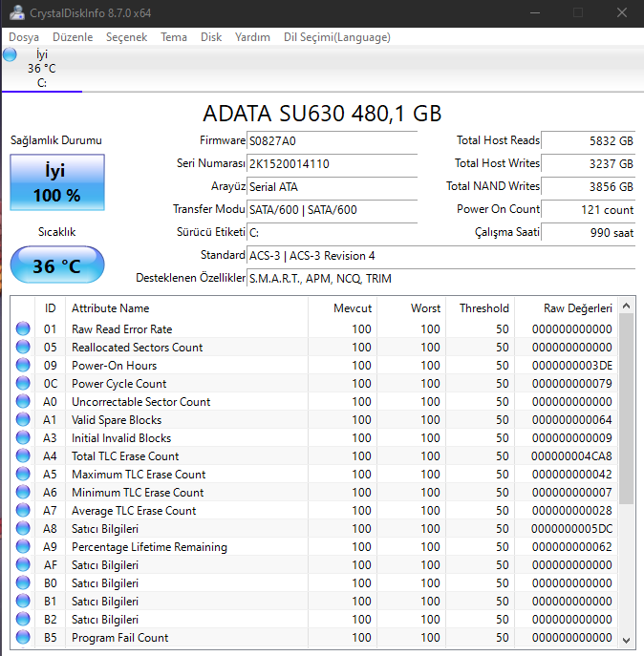Click the Transfer Modu field SATA/600

[333, 210]
